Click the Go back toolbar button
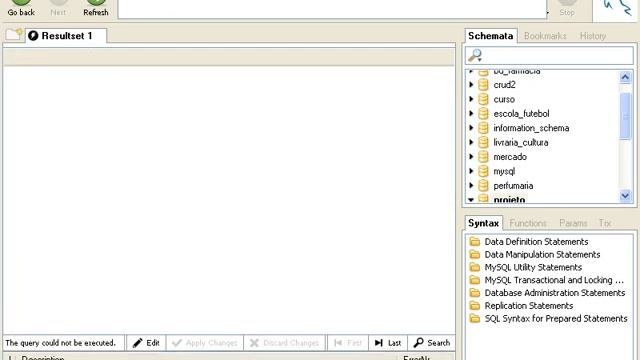 tap(21, 9)
